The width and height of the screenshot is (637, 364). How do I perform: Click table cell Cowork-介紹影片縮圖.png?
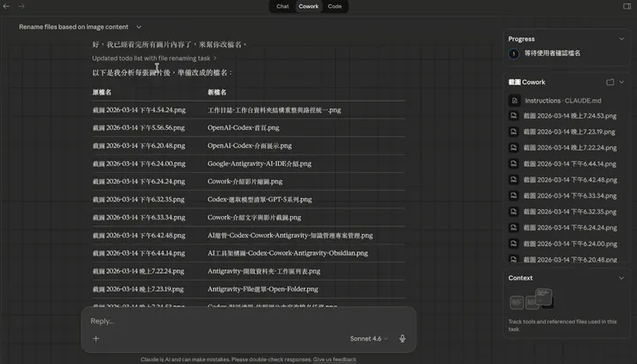click(244, 182)
